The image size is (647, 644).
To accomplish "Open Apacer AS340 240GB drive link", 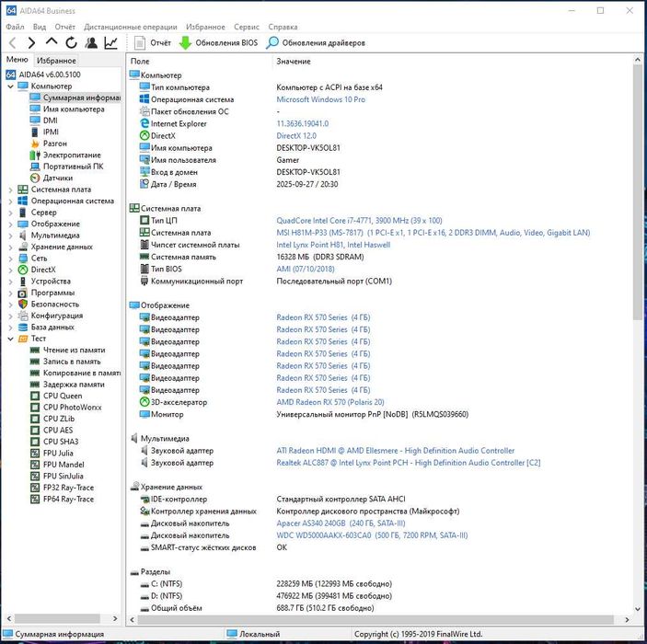I will point(341,523).
